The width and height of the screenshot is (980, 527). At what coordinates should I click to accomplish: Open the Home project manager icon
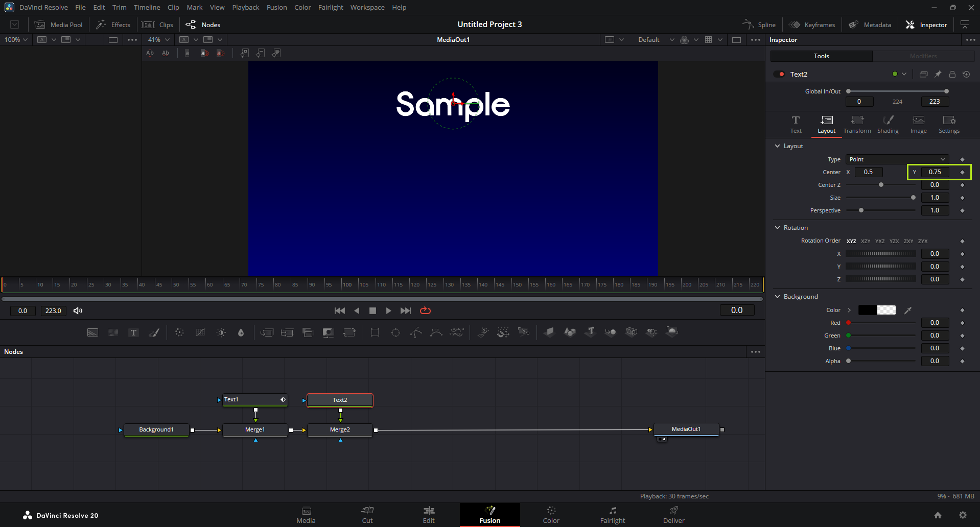(x=938, y=515)
